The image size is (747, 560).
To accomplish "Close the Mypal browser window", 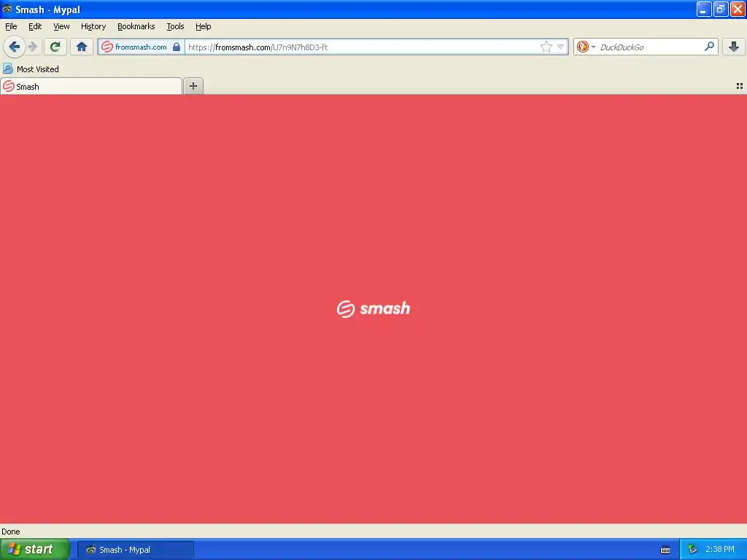I will [x=738, y=9].
